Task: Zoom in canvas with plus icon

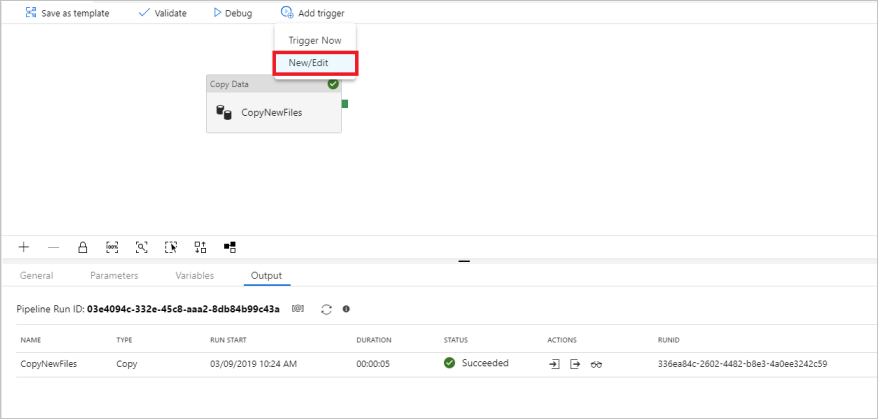Action: tap(24, 247)
